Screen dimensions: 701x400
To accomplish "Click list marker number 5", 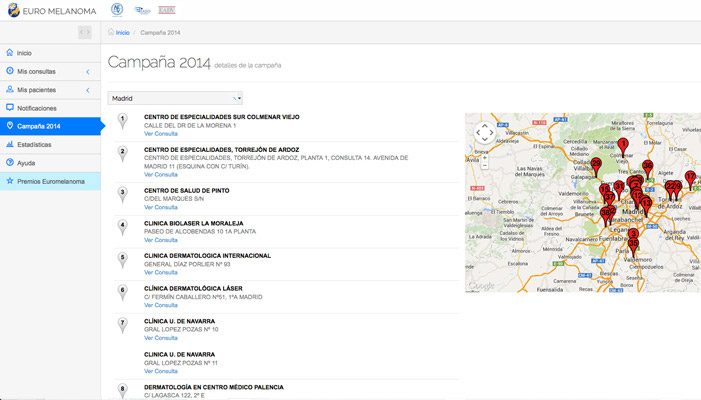I will [x=122, y=260].
